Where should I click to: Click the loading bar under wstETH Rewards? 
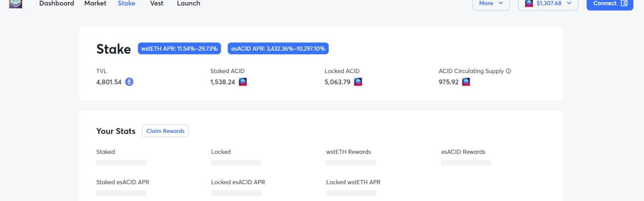tap(351, 163)
